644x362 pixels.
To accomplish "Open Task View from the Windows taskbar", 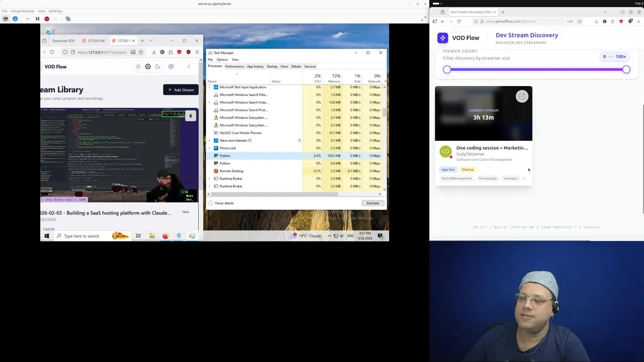I will (x=138, y=236).
